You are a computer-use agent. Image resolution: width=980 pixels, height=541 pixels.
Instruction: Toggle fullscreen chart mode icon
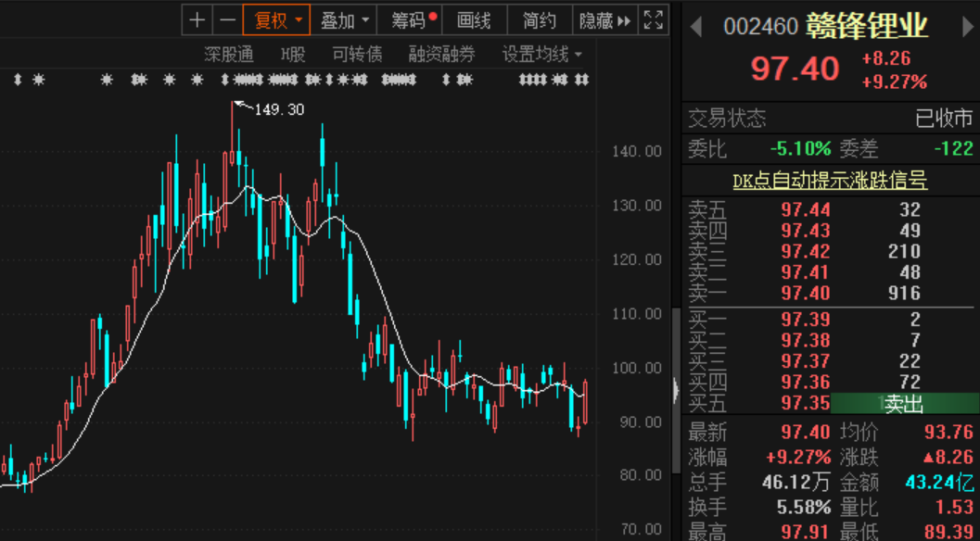(x=653, y=20)
